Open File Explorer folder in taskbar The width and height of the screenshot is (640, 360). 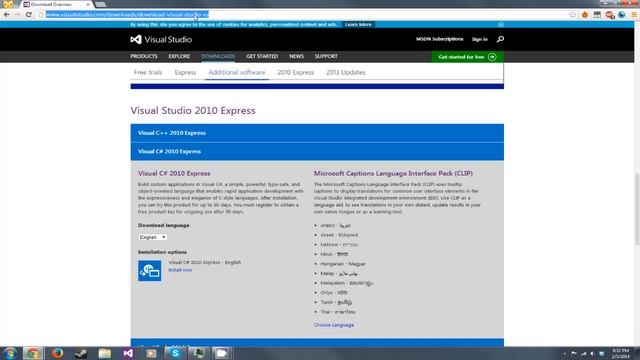pos(104,353)
